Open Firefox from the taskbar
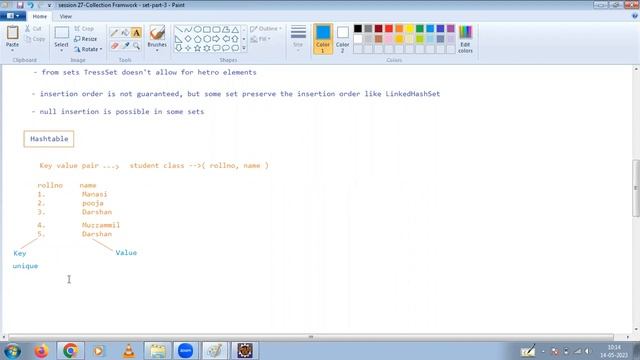This screenshot has width=640, height=360. coord(41,351)
